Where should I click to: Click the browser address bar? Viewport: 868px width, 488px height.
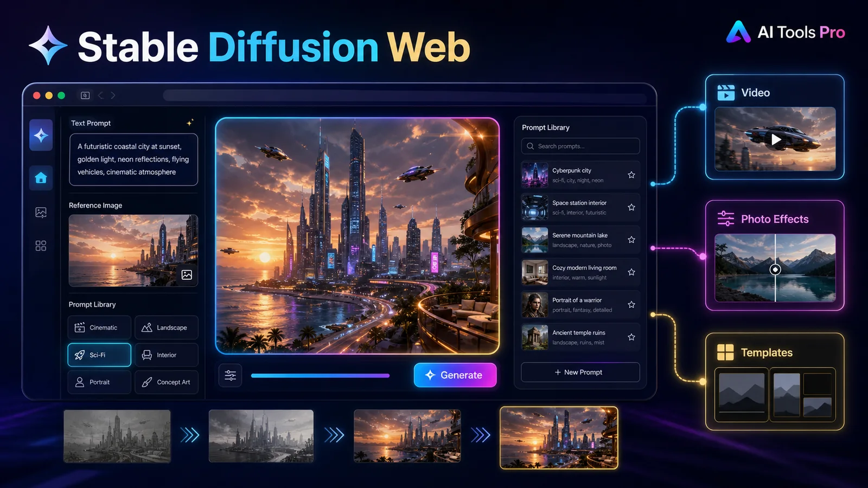tap(404, 95)
